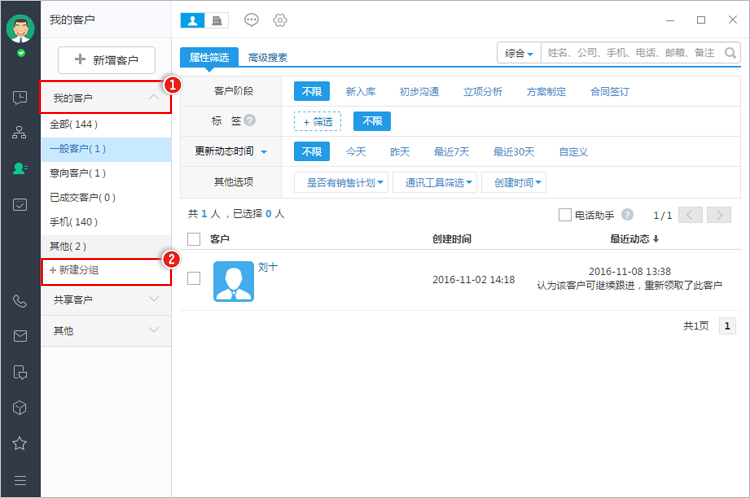
Task: Sort by 最近动态 column arrow
Action: click(x=656, y=239)
